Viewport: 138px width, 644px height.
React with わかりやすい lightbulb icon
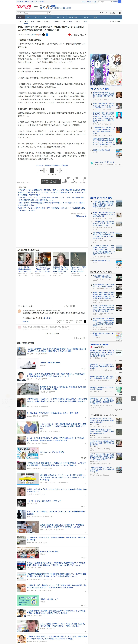[74, 181]
